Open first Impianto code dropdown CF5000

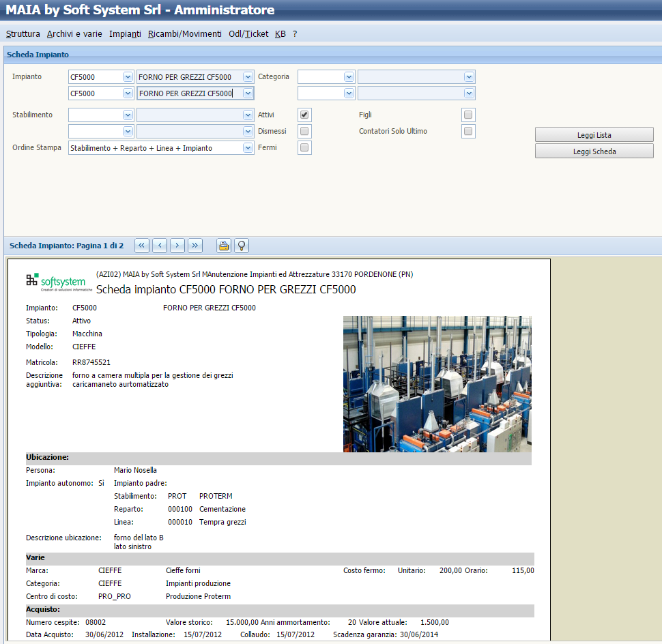tap(128, 77)
